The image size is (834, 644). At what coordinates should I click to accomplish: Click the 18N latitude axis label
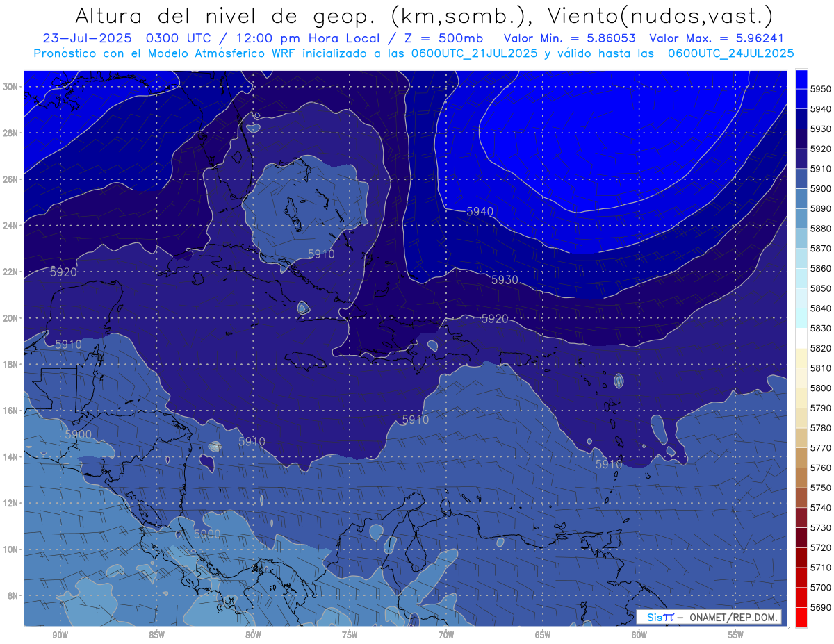point(11,364)
